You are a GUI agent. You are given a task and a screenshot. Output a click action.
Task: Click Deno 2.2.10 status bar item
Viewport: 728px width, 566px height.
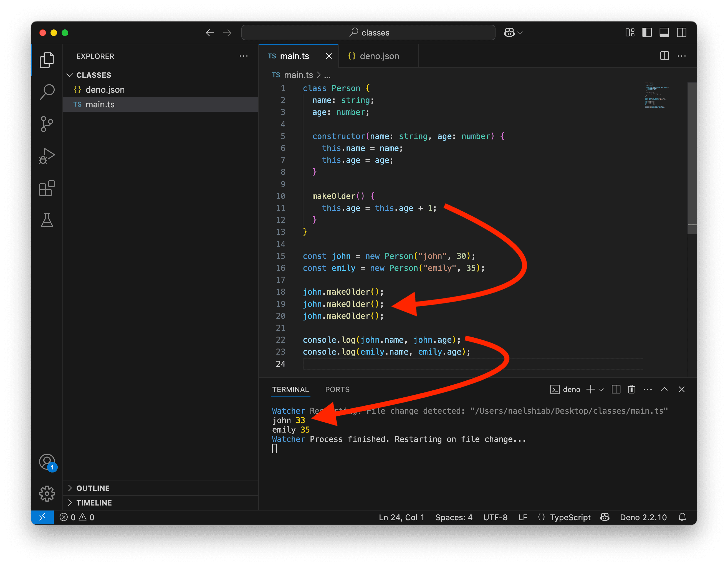tap(643, 517)
